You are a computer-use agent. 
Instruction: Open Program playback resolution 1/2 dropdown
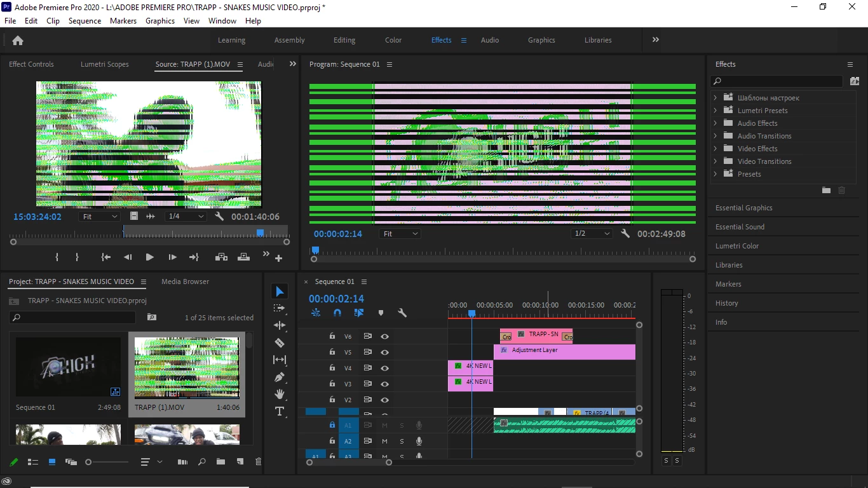[x=592, y=234]
